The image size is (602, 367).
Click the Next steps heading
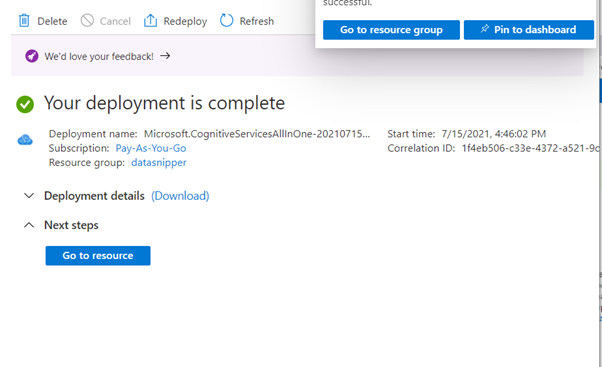point(71,225)
